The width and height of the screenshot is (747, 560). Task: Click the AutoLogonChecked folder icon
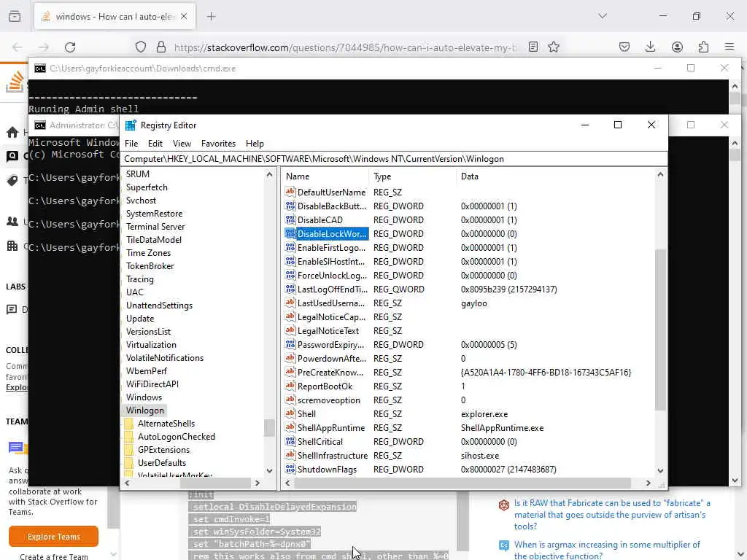click(x=128, y=436)
